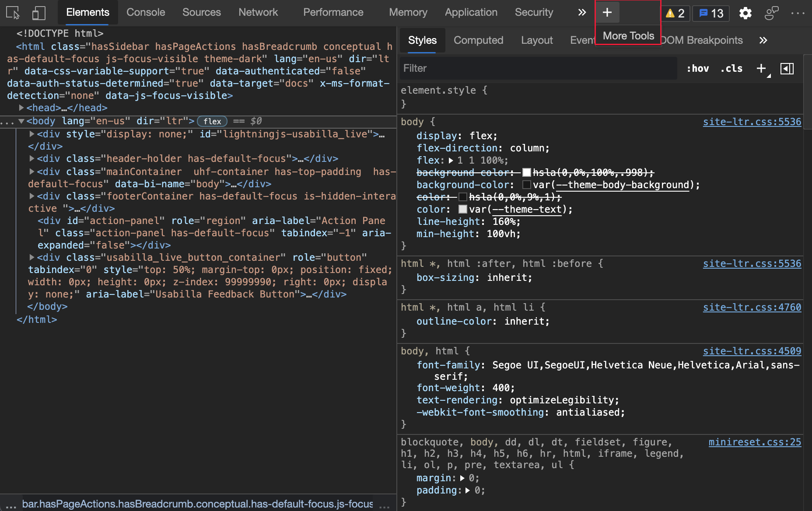
Task: Open the site-ltr.css:5536 stylesheet link
Action: [x=752, y=122]
